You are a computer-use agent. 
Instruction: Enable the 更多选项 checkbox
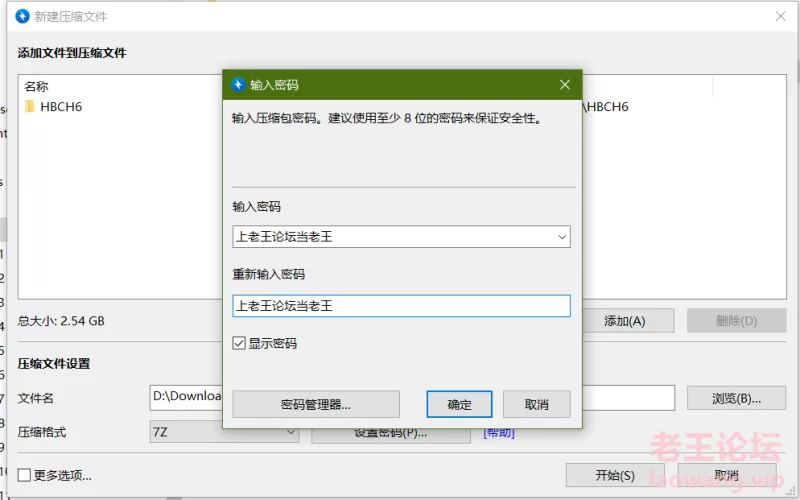pyautogui.click(x=24, y=476)
